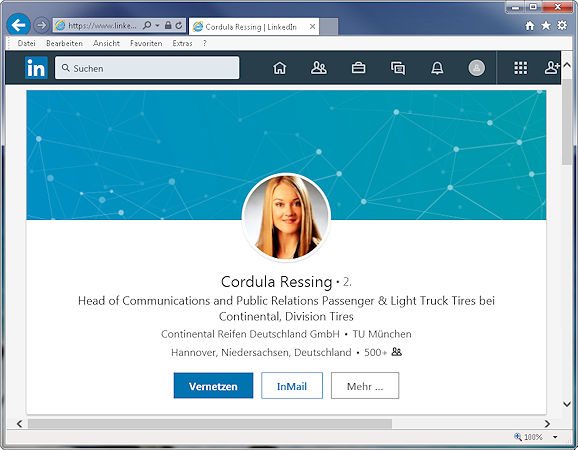This screenshot has width=578, height=450.
Task: Open the Ansicht menu
Action: pyautogui.click(x=106, y=43)
